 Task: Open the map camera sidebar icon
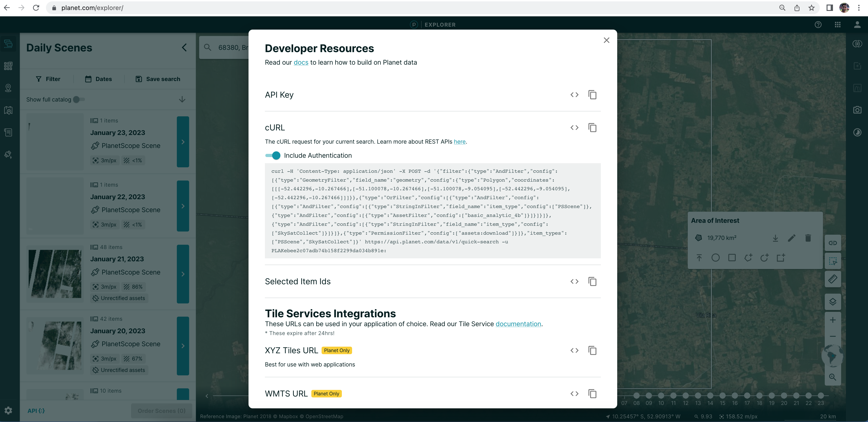8,110
